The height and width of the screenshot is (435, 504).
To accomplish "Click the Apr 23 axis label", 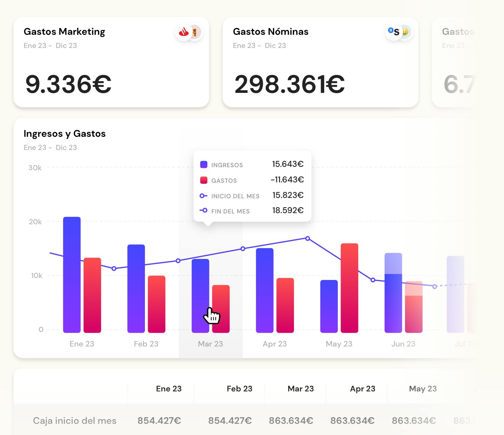I will tap(275, 344).
